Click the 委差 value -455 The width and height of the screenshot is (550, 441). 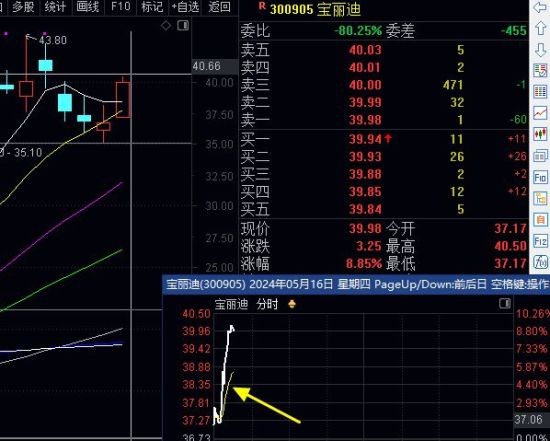tap(514, 31)
